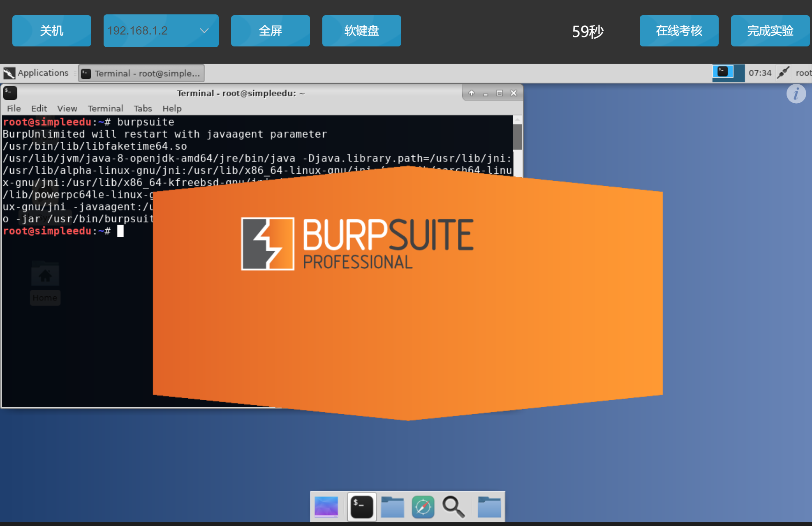The width and height of the screenshot is (812, 526).
Task: Launch the web browser compass icon
Action: click(423, 506)
